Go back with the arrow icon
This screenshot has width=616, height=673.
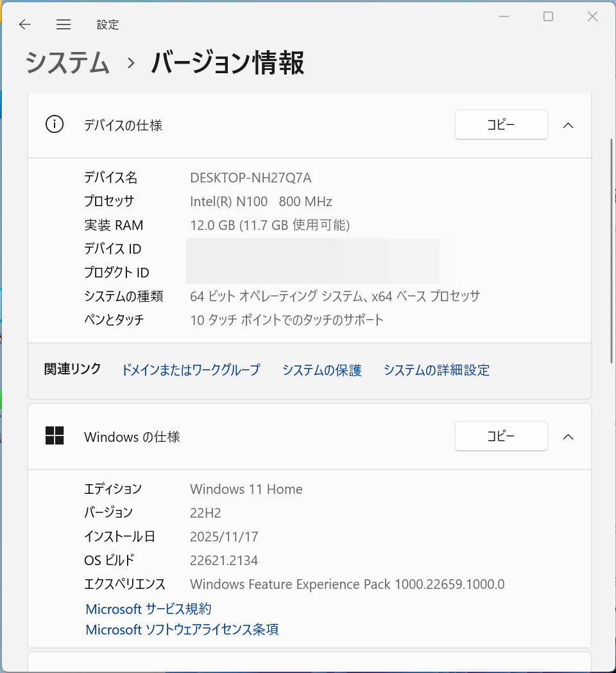[25, 24]
